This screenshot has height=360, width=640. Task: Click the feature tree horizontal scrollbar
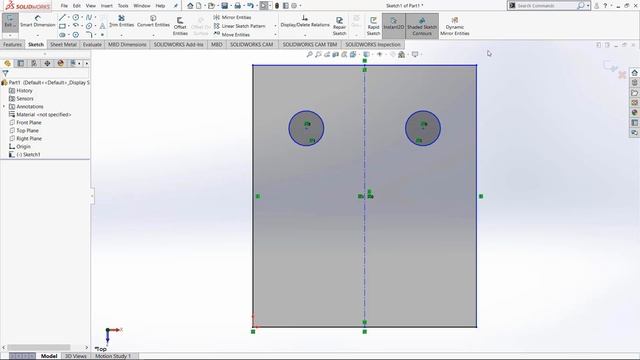[38, 347]
